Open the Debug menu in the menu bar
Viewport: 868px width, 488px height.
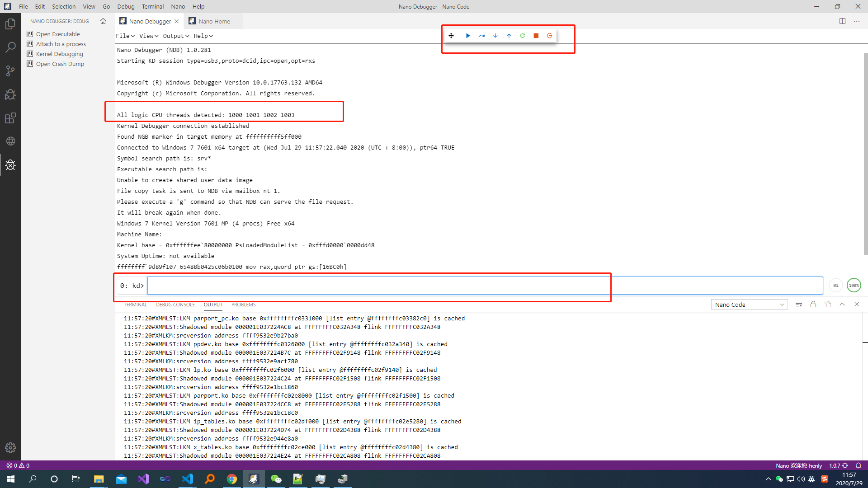[x=126, y=7]
